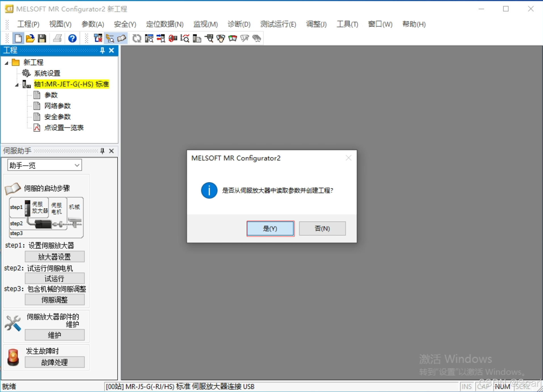Click the disconnect icon with red X
This screenshot has height=392, width=543.
[98, 38]
